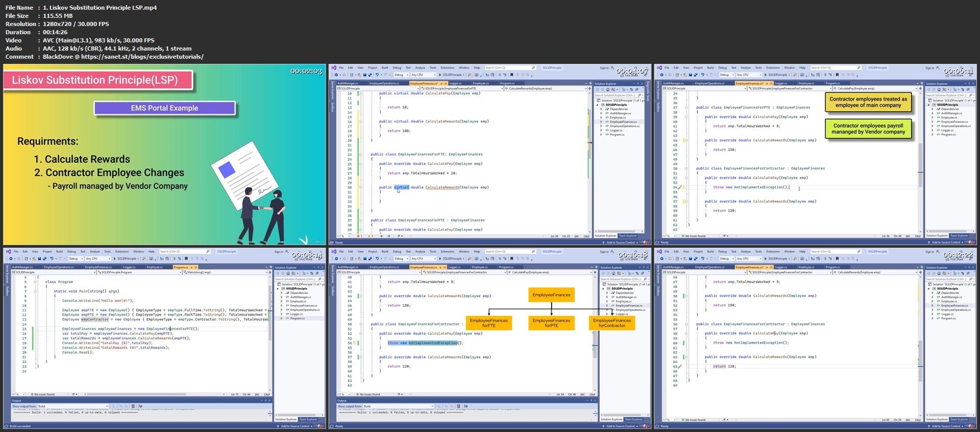Click Solution Explorer Home icon in 00:04:07 thumbnail
980x432 pixels.
tap(608, 89)
